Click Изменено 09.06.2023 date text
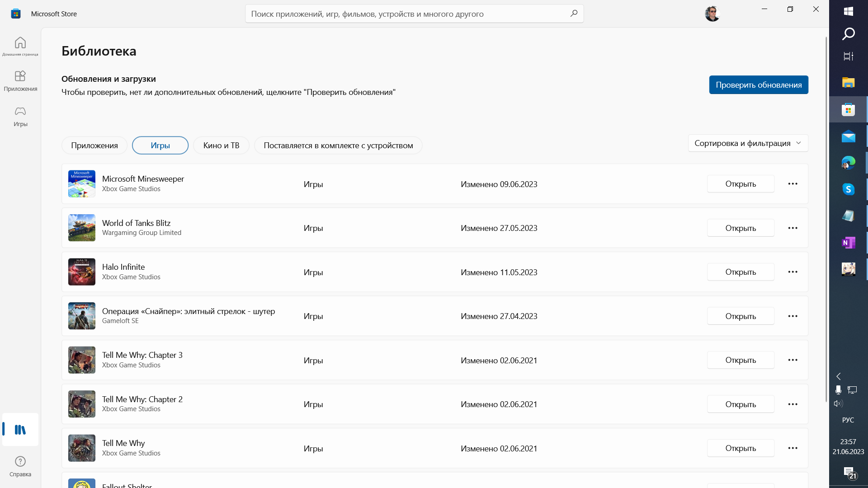The width and height of the screenshot is (868, 488). tap(499, 184)
